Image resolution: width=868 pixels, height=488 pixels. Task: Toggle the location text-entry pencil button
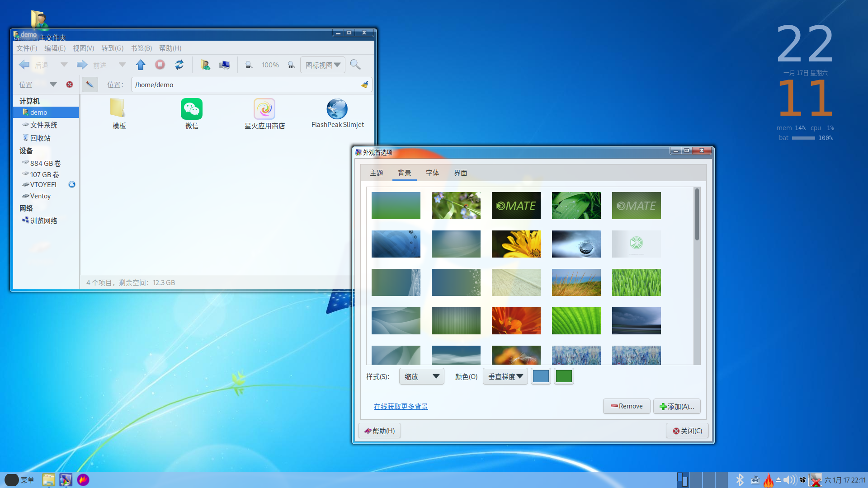pos(90,84)
